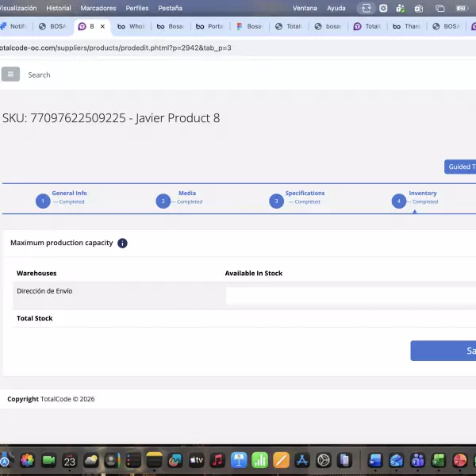Click into the Search field
The width and height of the screenshot is (476, 476).
click(x=39, y=75)
